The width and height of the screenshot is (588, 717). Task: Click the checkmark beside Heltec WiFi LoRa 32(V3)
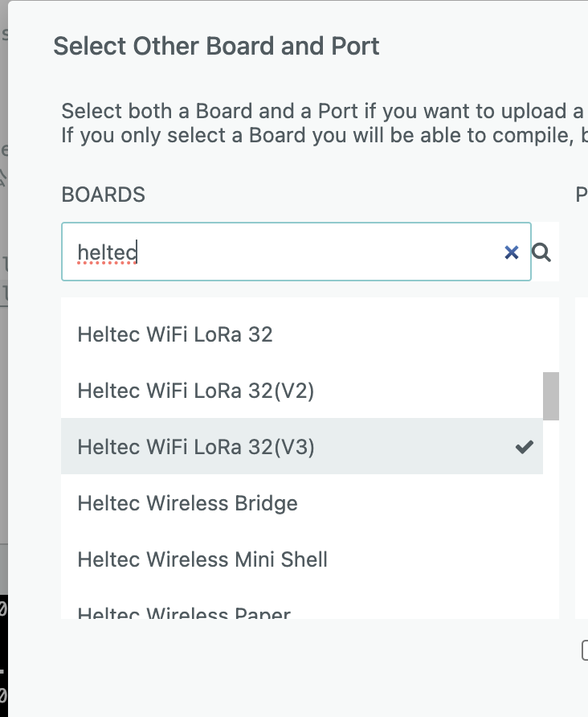click(525, 447)
